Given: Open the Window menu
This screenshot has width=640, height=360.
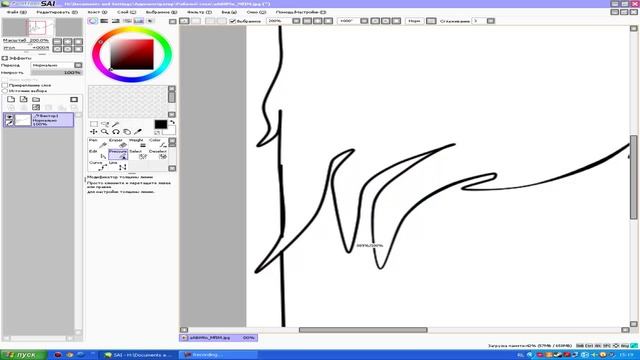Looking at the screenshot, I should [x=256, y=12].
